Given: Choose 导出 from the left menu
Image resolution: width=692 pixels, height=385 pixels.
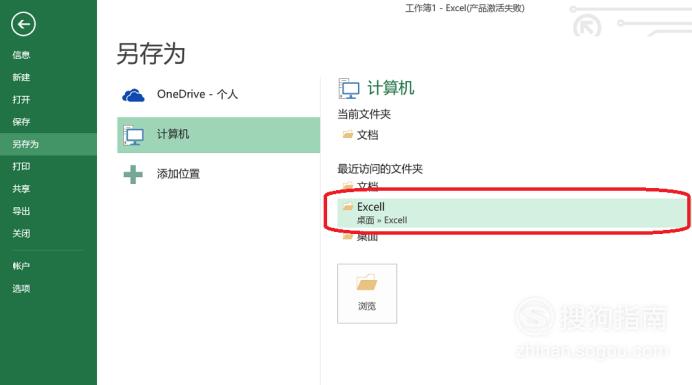Looking at the screenshot, I should pos(21,211).
